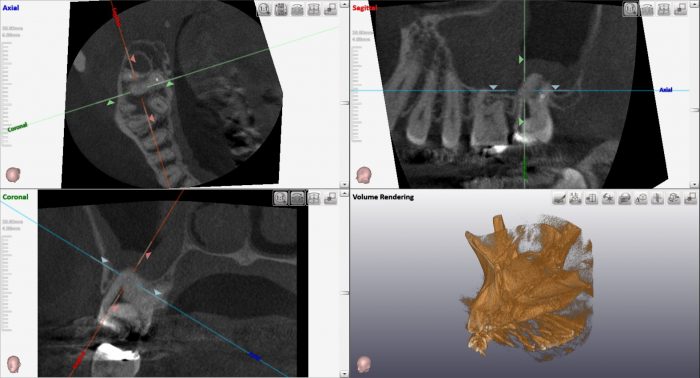
Task: Click the maximize-pane icon in Sagittal view toolbar
Action: pyautogui.click(x=680, y=9)
